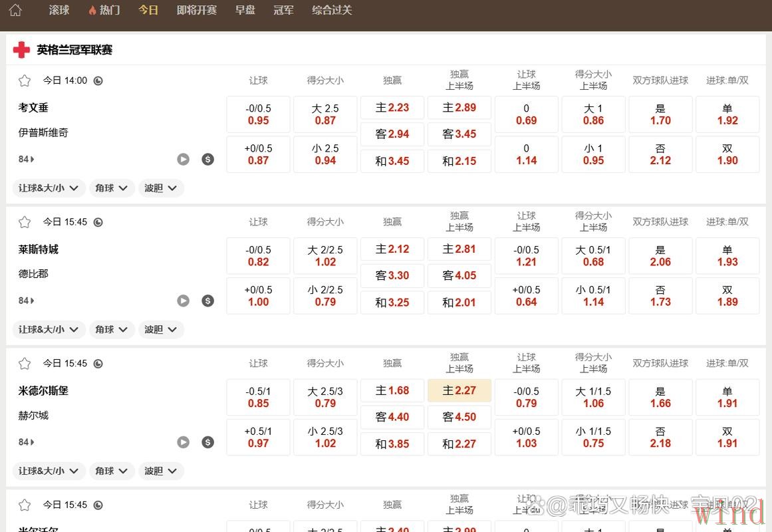Click the clock icon next to 今日 14:00
Screen dimensions: 772x532
(x=98, y=80)
